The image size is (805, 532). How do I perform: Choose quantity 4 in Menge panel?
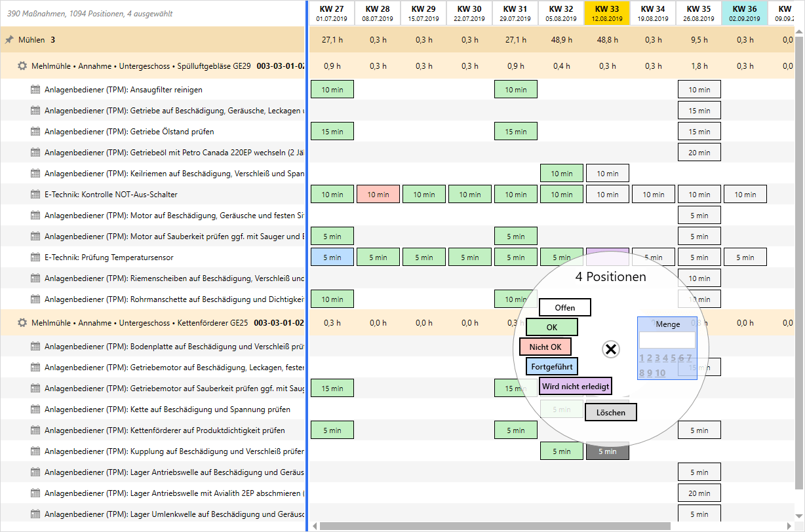665,358
